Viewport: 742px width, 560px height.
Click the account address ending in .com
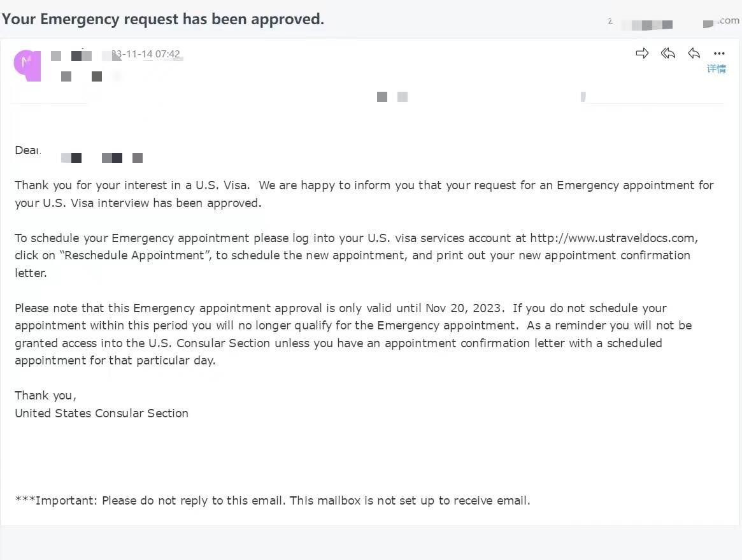[x=721, y=21]
